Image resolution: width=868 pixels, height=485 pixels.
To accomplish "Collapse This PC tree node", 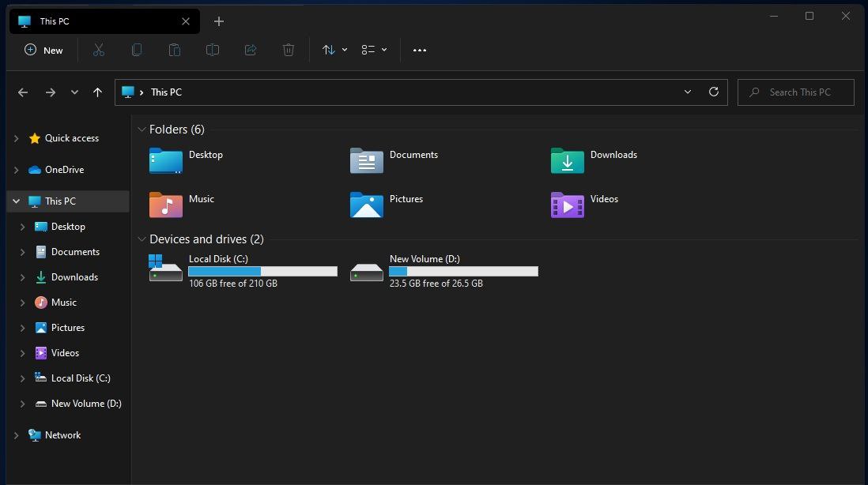I will tap(16, 201).
